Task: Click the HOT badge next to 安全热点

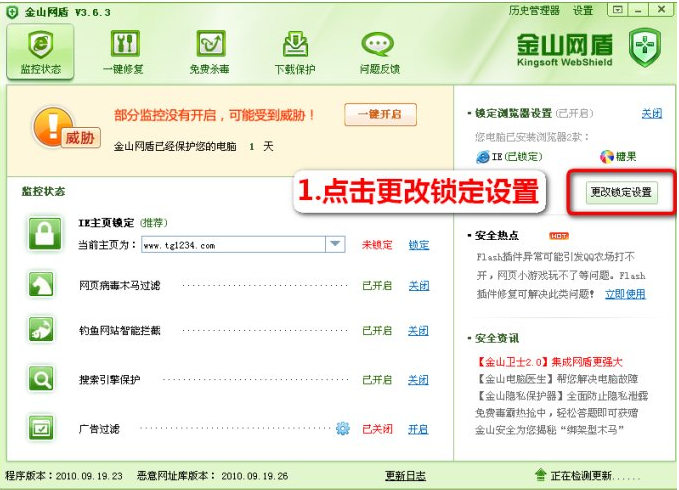Action: 559,236
